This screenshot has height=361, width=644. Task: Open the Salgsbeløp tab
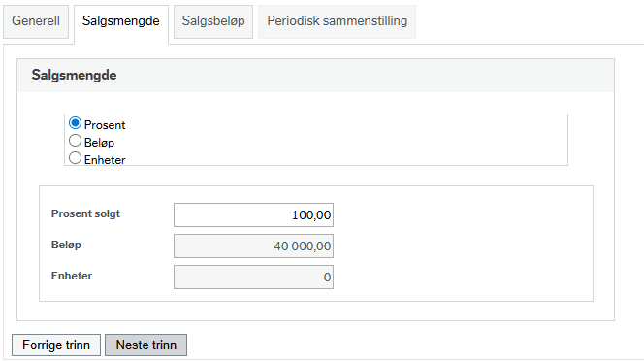click(213, 21)
